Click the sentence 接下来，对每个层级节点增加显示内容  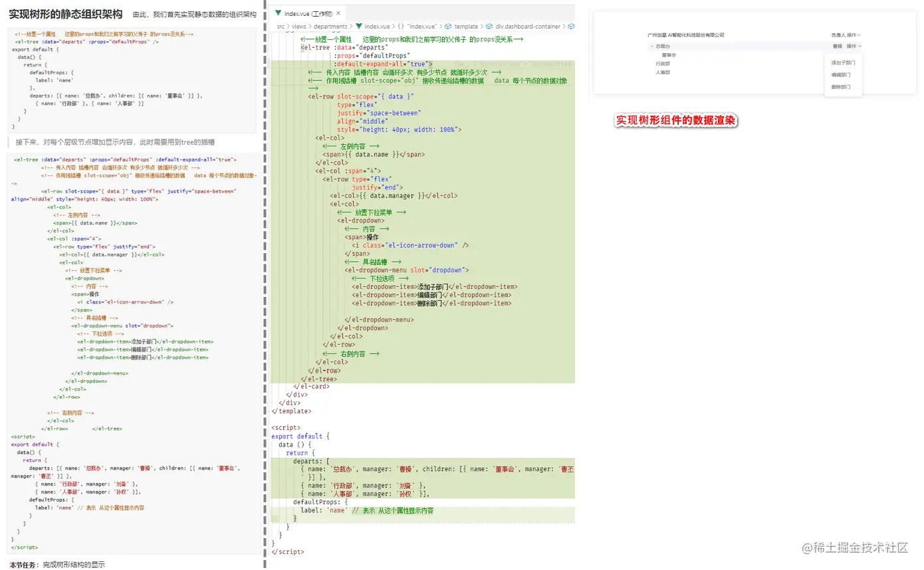point(115,142)
